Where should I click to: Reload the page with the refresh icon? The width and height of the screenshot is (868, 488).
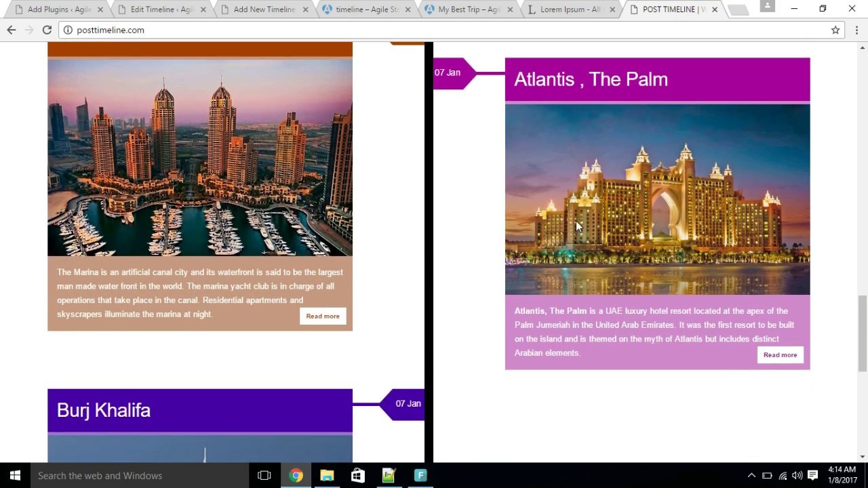pyautogui.click(x=47, y=30)
